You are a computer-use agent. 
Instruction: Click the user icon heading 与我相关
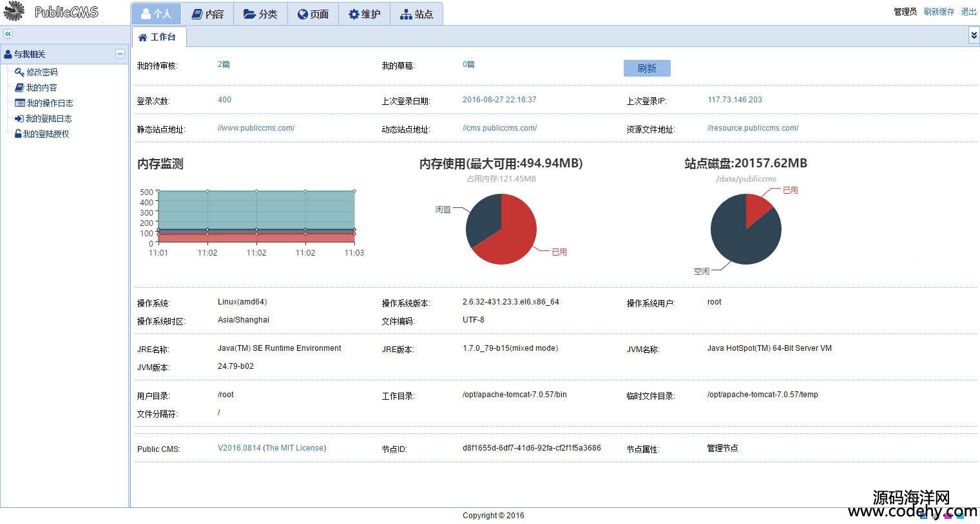pos(8,54)
